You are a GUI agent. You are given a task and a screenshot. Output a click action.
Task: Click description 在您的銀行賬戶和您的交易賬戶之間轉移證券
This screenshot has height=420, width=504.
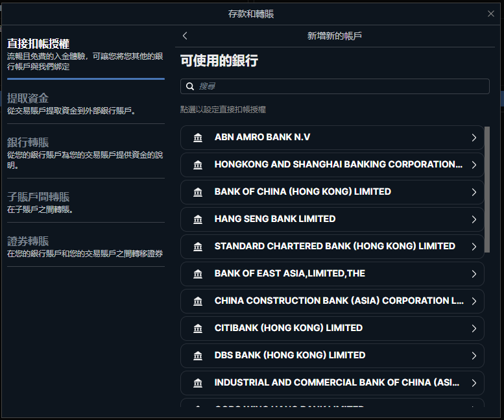click(x=85, y=254)
